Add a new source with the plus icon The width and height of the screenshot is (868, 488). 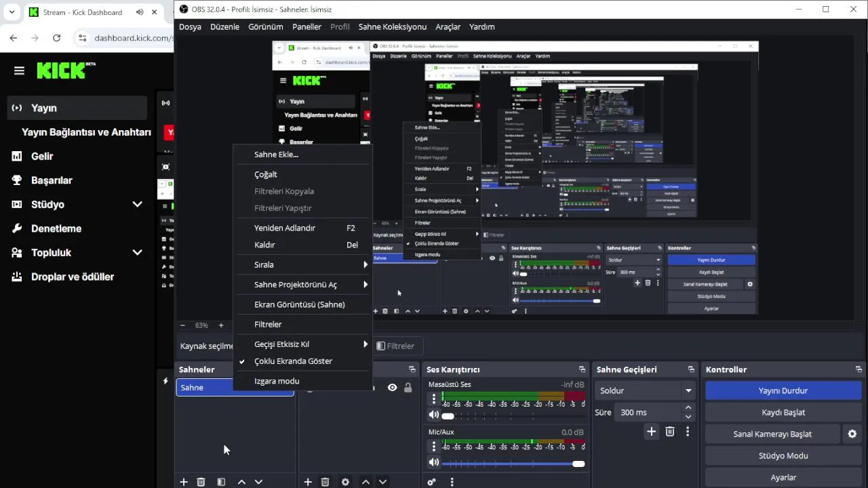coord(308,482)
